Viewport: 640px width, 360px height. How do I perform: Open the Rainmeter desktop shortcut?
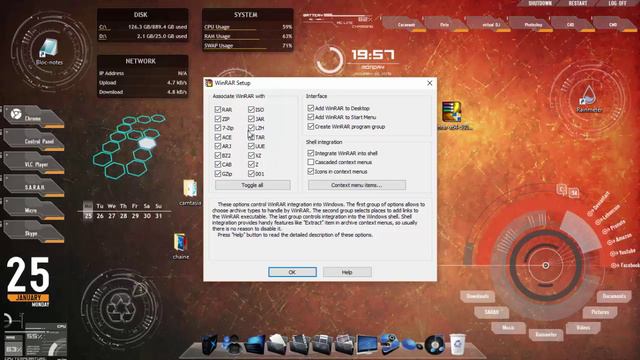[x=589, y=98]
